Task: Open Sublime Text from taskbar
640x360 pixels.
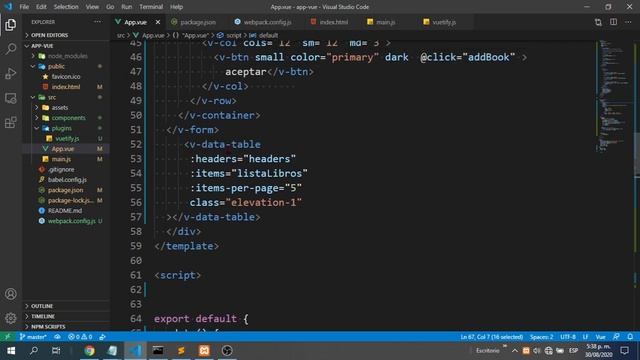Action: (x=181, y=351)
